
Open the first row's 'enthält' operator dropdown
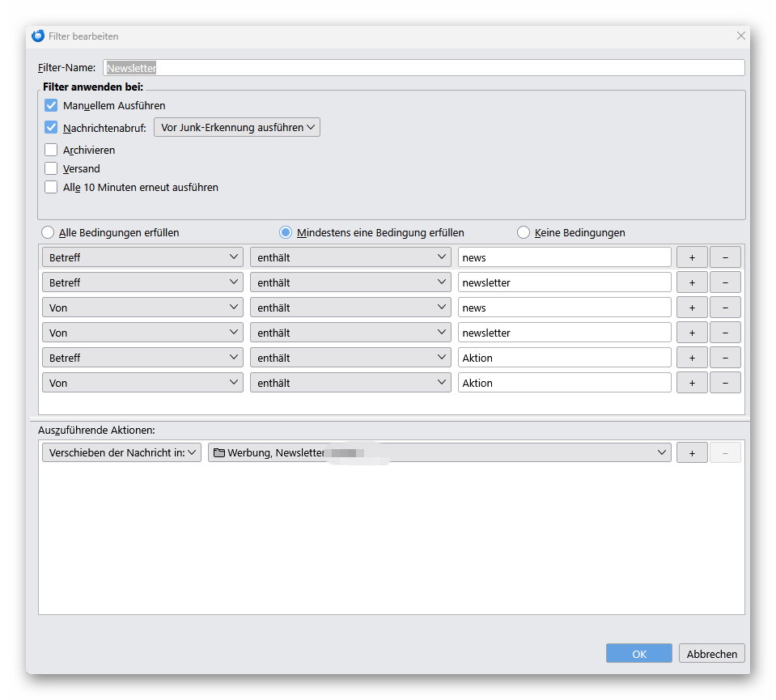[x=350, y=257]
